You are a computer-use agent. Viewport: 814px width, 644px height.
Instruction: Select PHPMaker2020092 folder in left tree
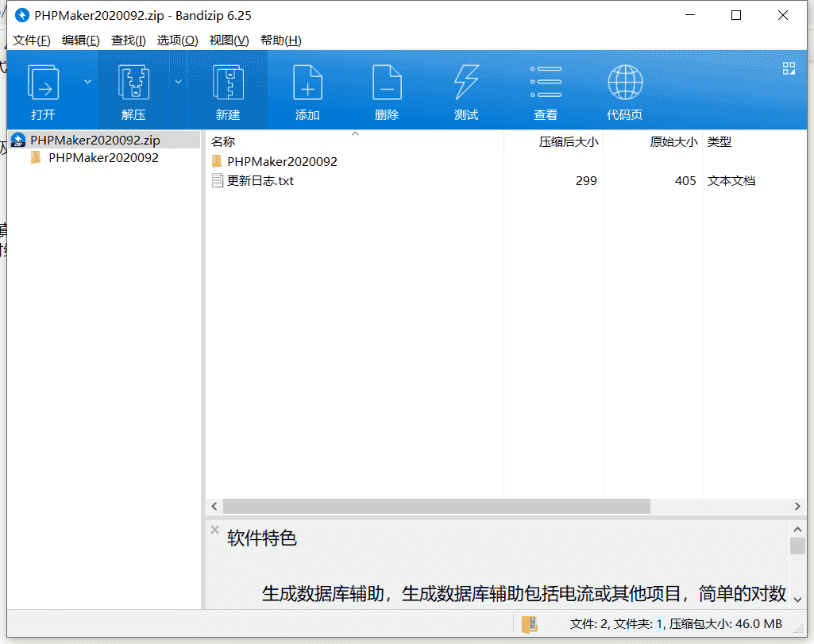pos(103,158)
